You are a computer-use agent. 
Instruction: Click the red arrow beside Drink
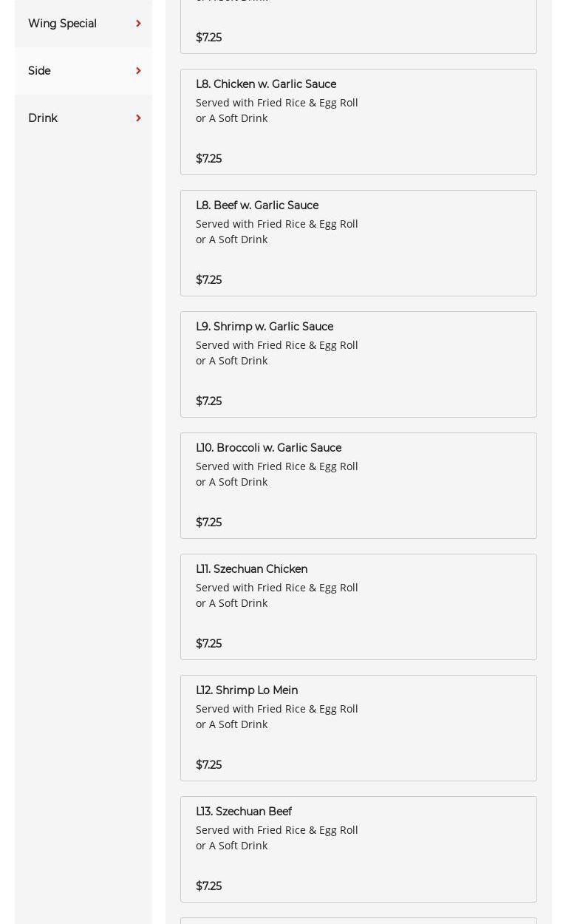pyautogui.click(x=138, y=118)
